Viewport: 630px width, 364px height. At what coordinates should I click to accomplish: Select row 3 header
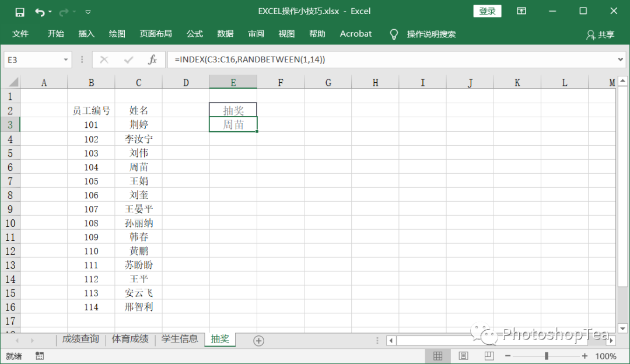coord(10,125)
